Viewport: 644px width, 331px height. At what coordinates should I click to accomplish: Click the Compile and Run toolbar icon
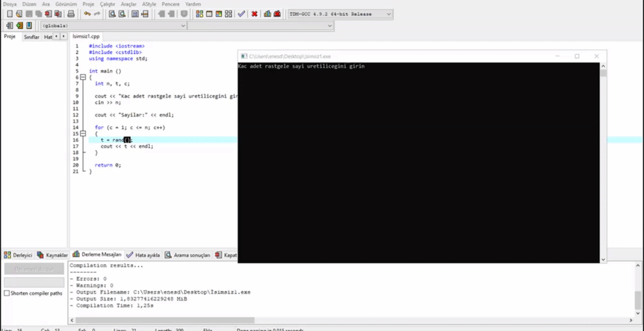(x=219, y=14)
